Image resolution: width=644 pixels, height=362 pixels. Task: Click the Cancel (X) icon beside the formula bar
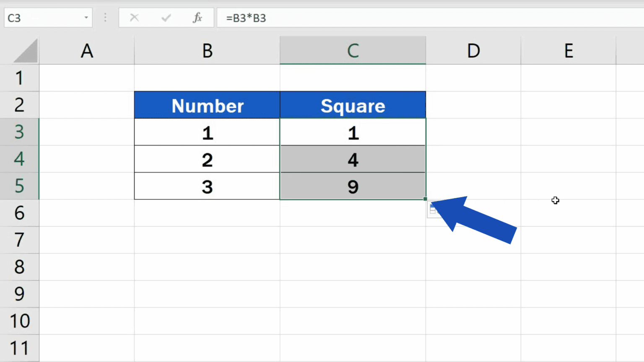(x=134, y=18)
